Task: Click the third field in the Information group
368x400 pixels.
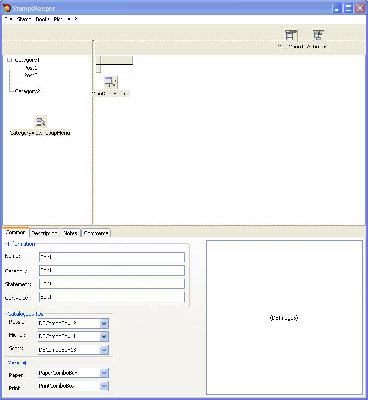Action: click(112, 284)
